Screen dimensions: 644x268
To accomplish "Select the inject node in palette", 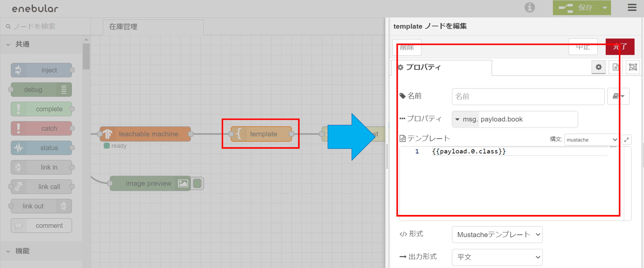I will click(x=41, y=70).
